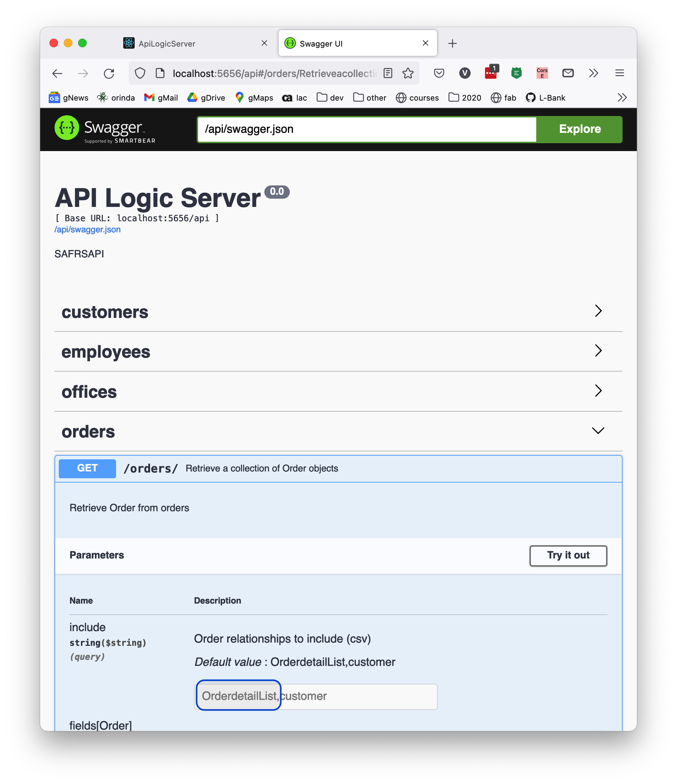Click the offices section heading
This screenshot has height=784, width=677.
(89, 392)
